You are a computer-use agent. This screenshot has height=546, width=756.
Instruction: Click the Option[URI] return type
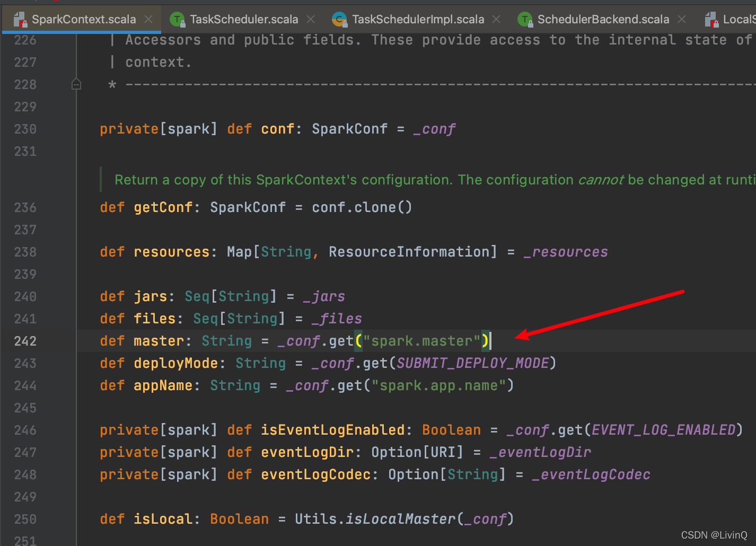417,452
